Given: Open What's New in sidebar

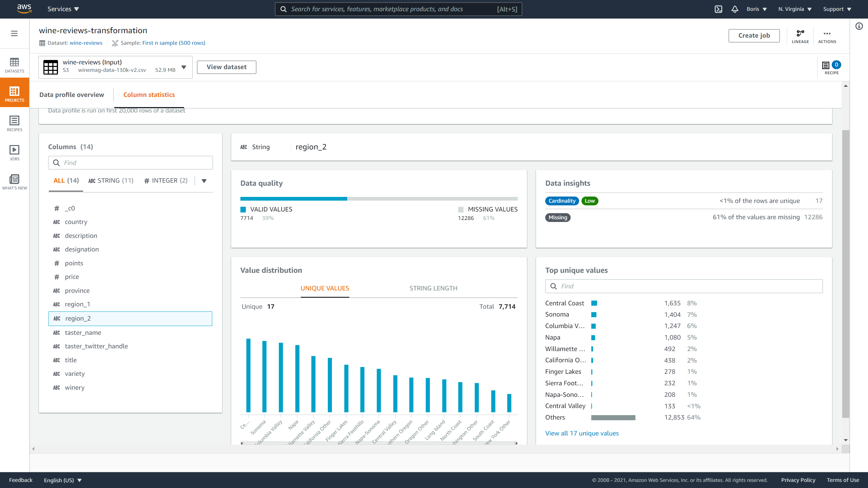Looking at the screenshot, I should pyautogui.click(x=15, y=182).
